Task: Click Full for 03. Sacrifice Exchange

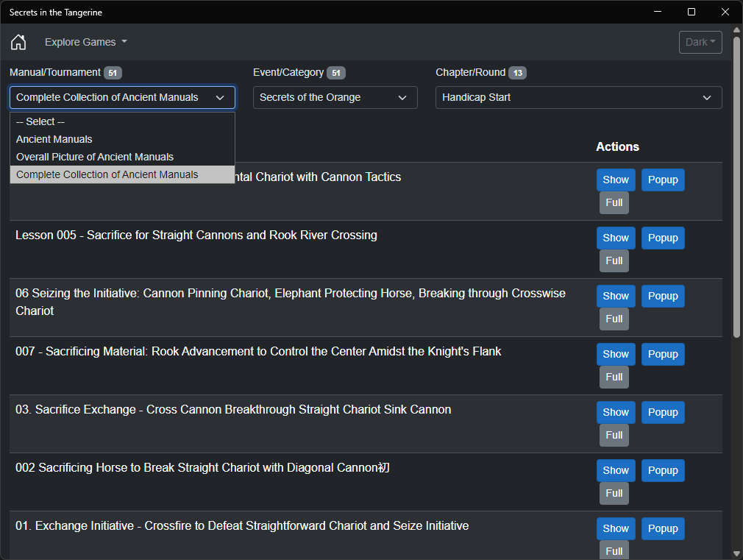Action: tap(614, 435)
